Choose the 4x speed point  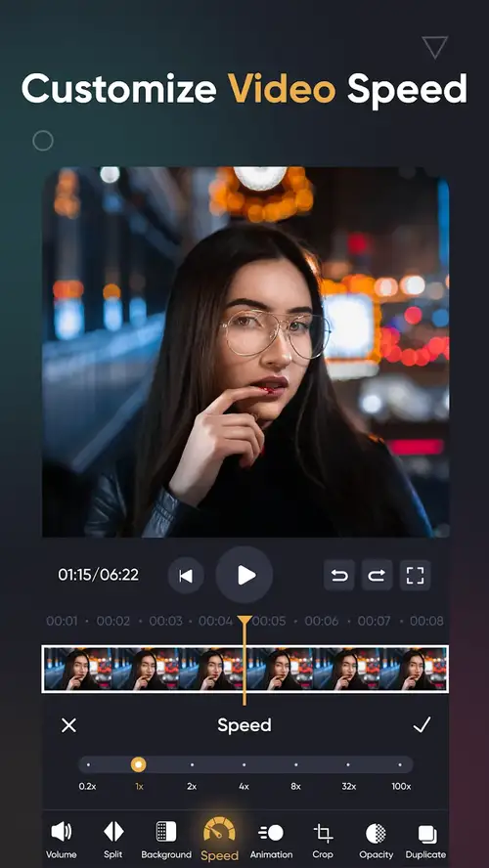coord(244,765)
